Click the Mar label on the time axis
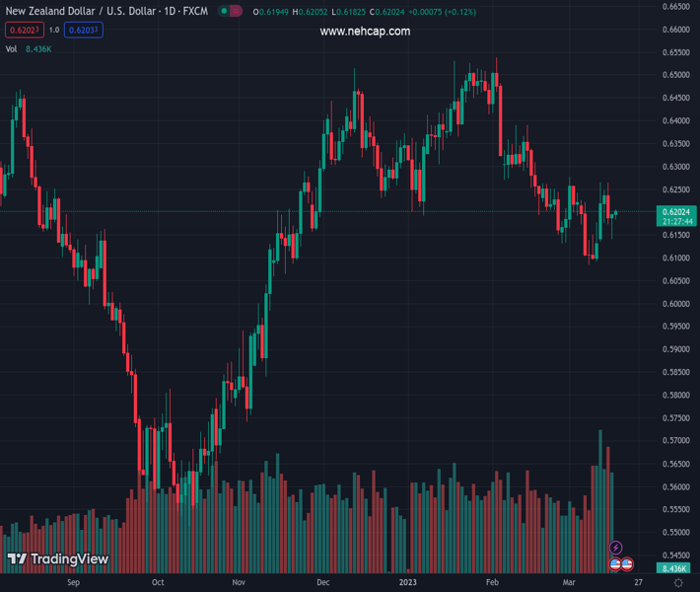 tap(568, 583)
